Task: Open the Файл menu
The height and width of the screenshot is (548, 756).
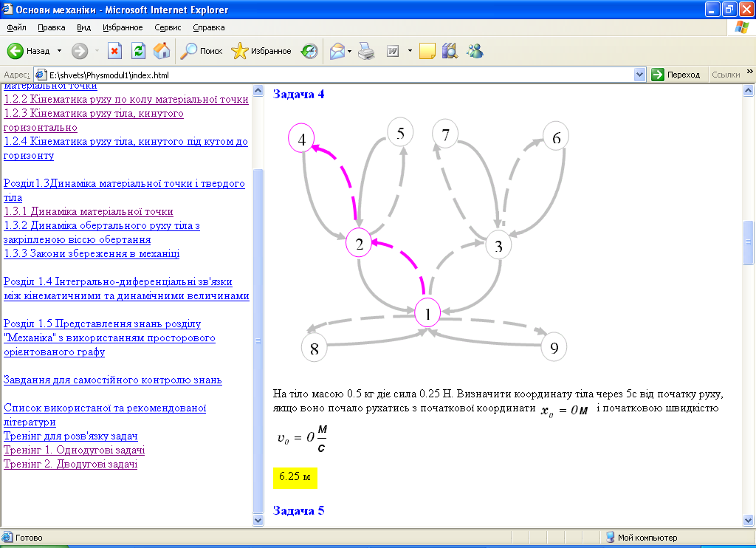Action: point(17,27)
